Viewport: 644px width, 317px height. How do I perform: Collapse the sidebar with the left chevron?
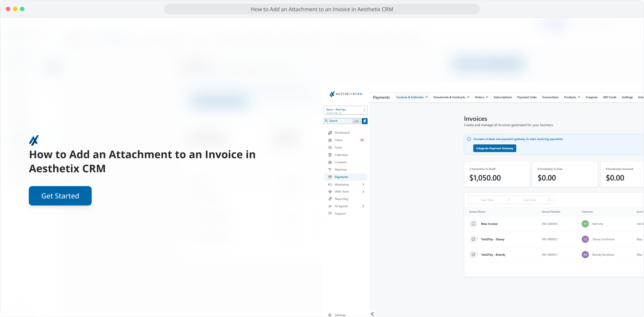pos(372,314)
